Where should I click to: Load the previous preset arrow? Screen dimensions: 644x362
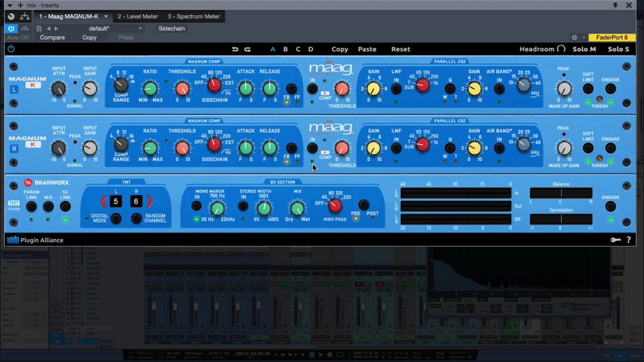click(48, 29)
